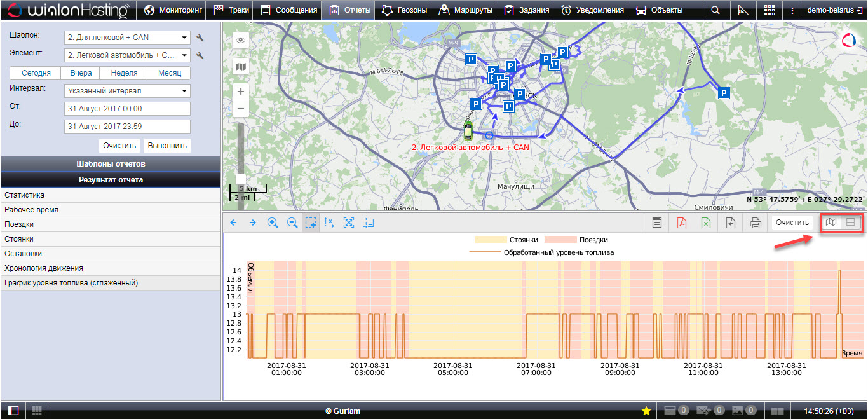Click the search magnifier icon in top bar
The width and height of the screenshot is (868, 419).
pyautogui.click(x=715, y=10)
